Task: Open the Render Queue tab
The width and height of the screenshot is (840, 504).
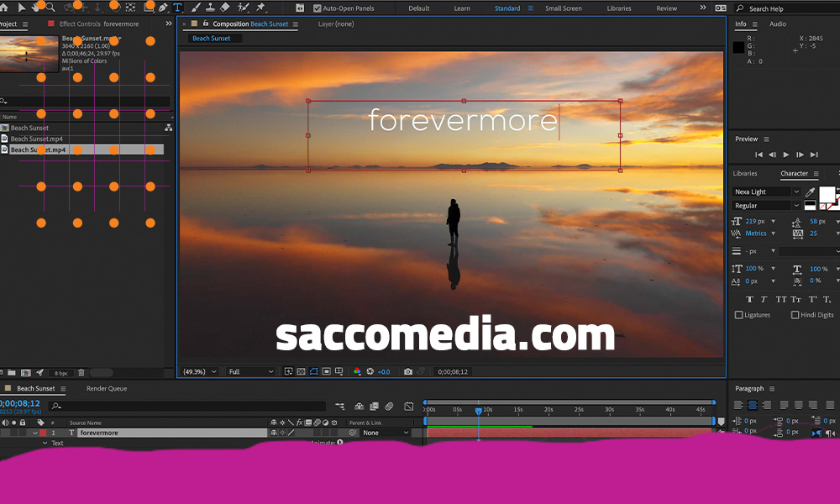Action: pos(107,388)
